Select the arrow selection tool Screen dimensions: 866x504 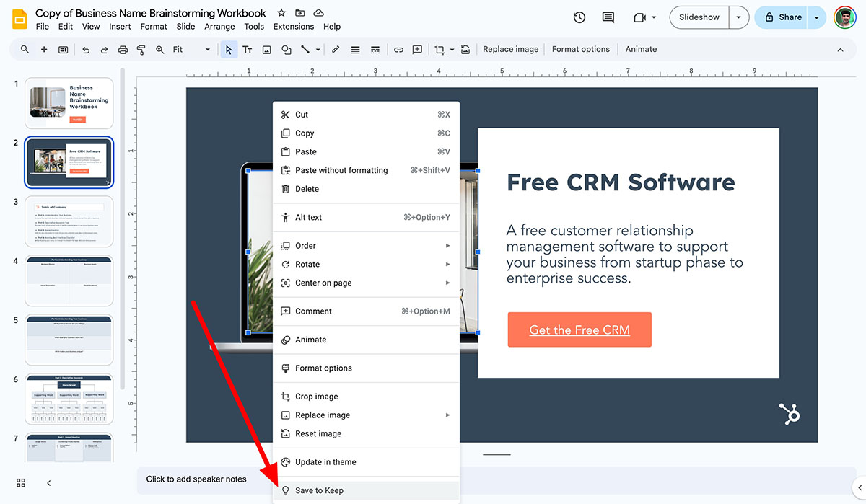228,49
